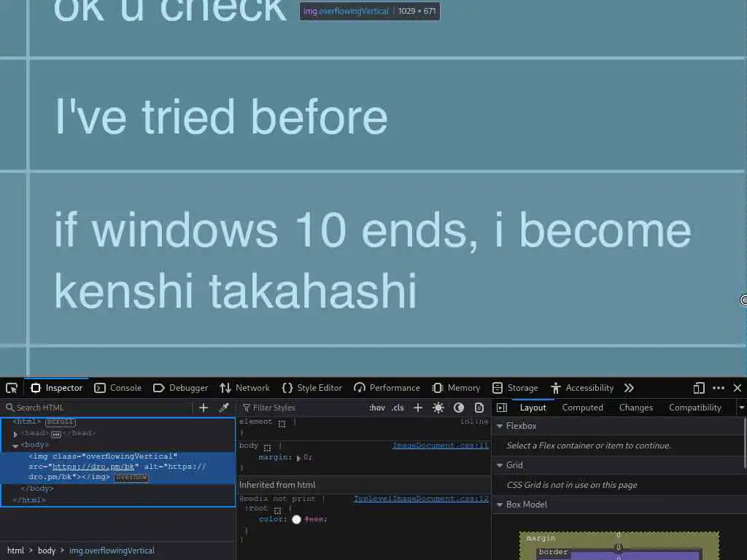Highlight elements matching element selector

282,424
